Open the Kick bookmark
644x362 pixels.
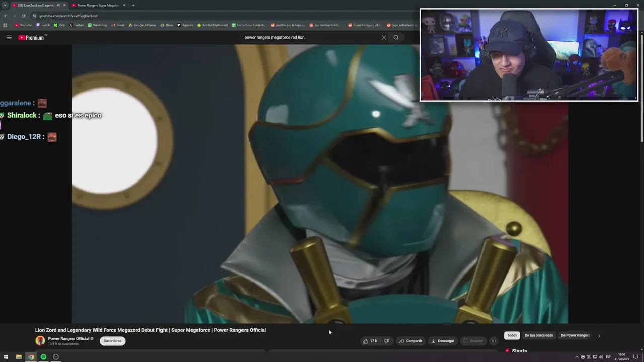point(59,25)
